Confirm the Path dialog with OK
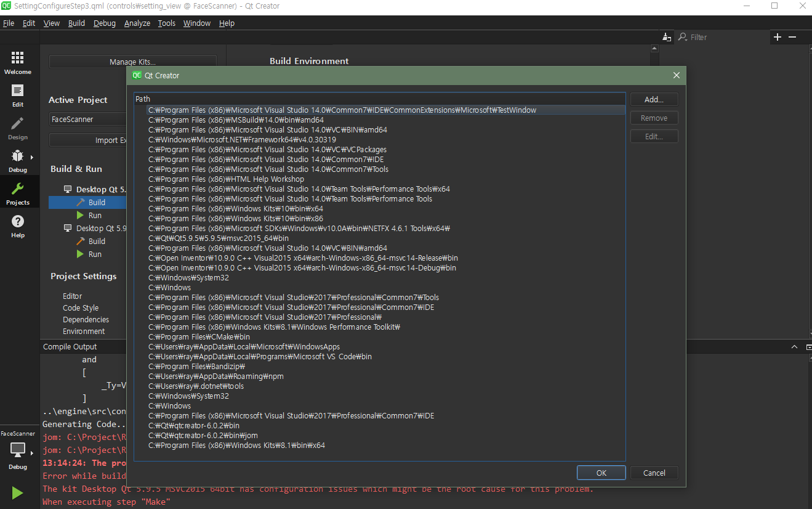 [x=601, y=473]
